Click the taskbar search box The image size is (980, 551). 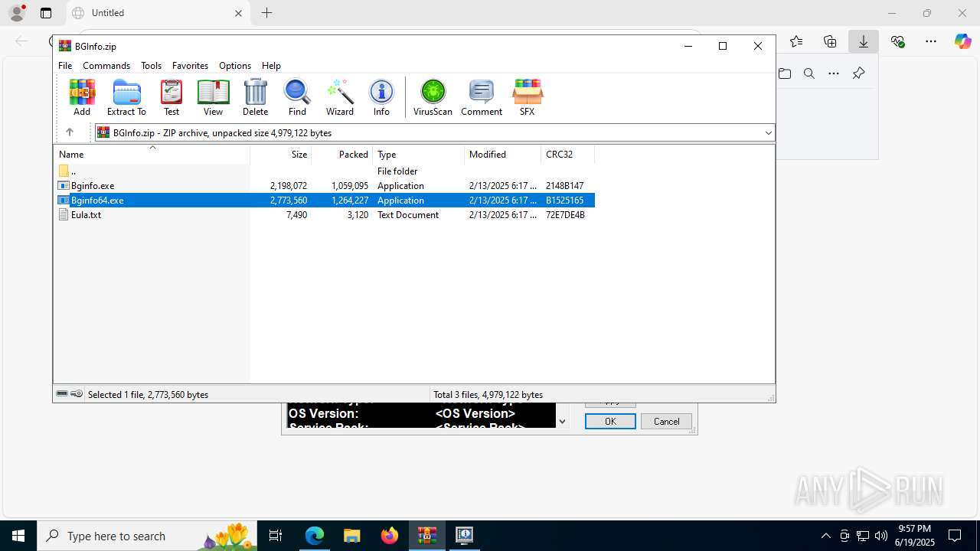pyautogui.click(x=147, y=536)
